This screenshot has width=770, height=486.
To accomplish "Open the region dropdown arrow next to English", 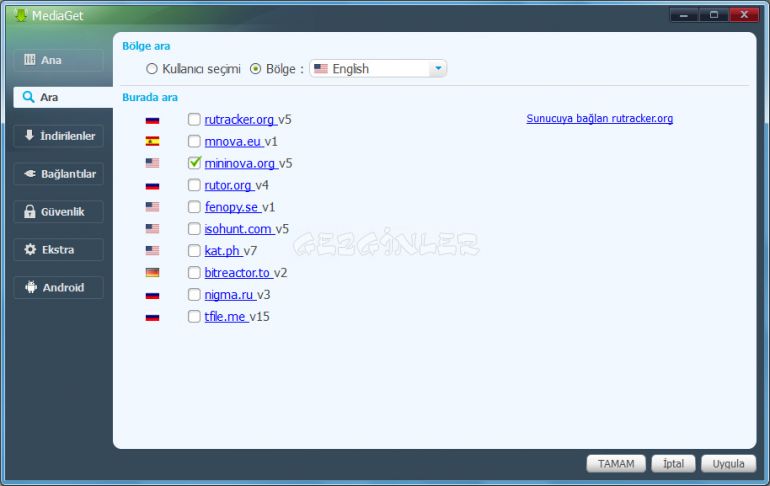I will (438, 68).
